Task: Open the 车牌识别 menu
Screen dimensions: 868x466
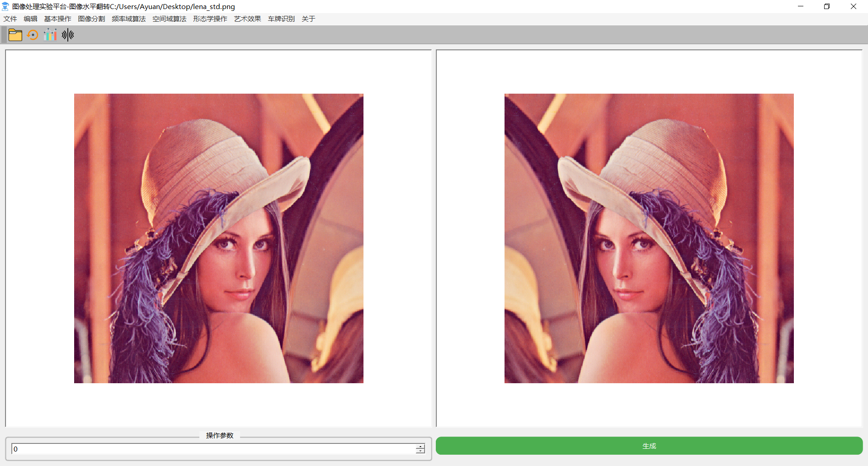Action: coord(281,19)
